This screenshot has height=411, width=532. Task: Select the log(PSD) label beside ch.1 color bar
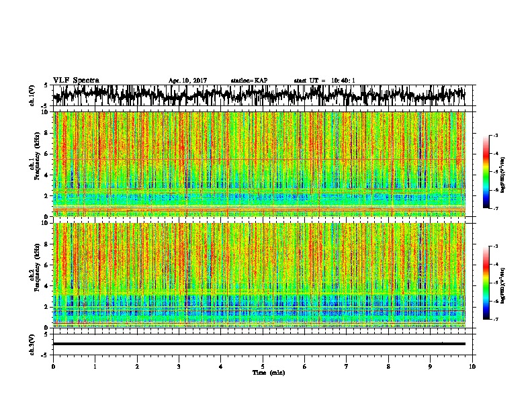pyautogui.click(x=503, y=175)
